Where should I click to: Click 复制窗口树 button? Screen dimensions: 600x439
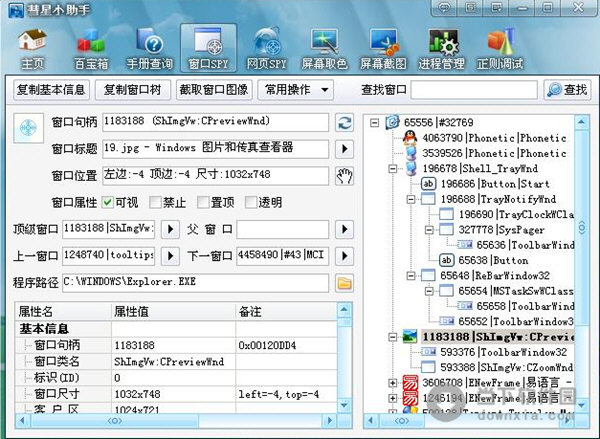132,90
